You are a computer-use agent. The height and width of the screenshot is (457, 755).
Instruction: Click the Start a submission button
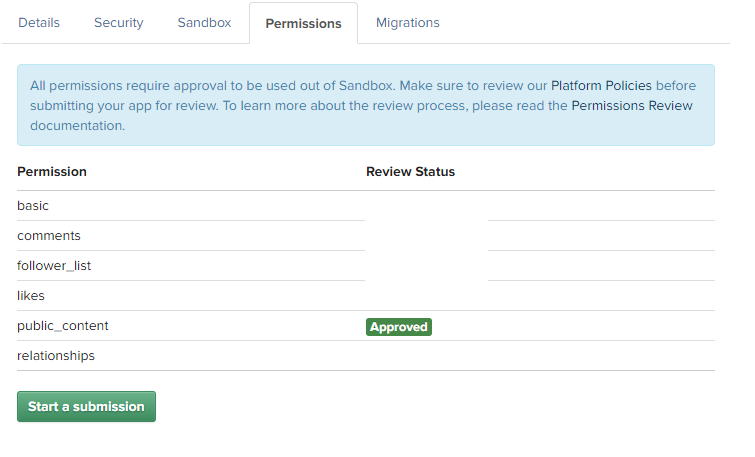point(86,406)
